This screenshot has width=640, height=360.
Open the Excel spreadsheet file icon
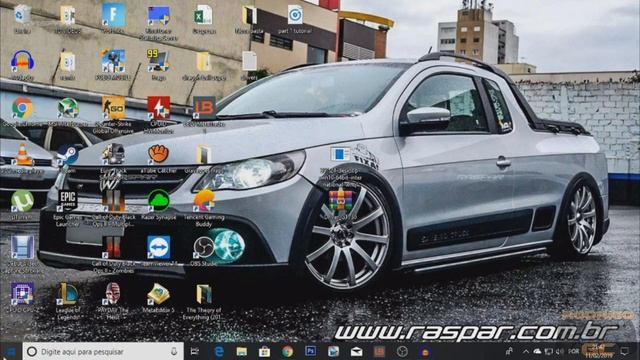click(203, 16)
